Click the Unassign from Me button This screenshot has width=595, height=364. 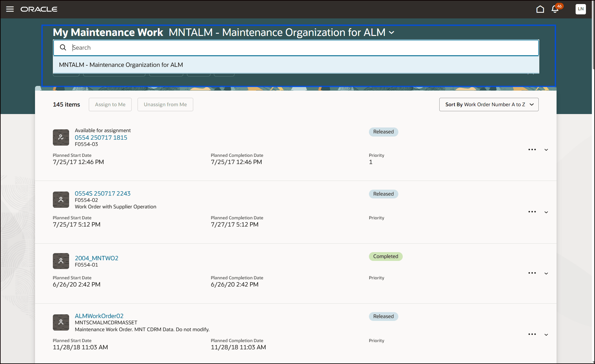[165, 104]
